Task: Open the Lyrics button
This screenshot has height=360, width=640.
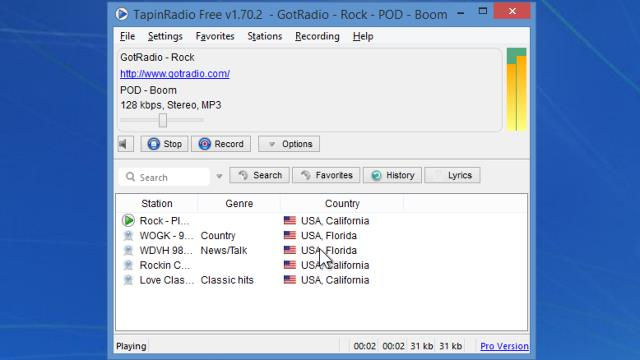Action: [x=452, y=175]
